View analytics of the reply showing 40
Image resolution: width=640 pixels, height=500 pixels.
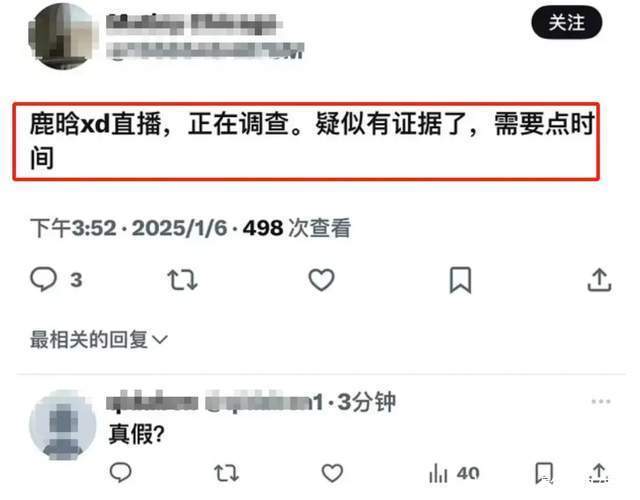click(x=454, y=473)
